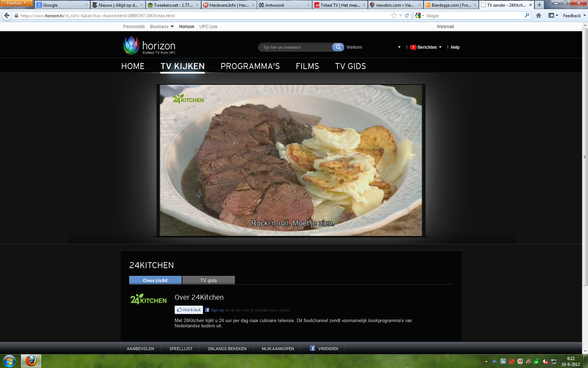Image resolution: width=588 pixels, height=368 pixels.
Task: Switch to the Bierdopje.com browser tab
Action: tap(451, 5)
